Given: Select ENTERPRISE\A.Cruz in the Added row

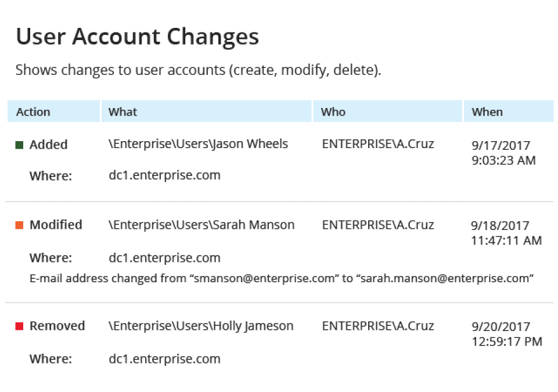Looking at the screenshot, I should 378,144.
